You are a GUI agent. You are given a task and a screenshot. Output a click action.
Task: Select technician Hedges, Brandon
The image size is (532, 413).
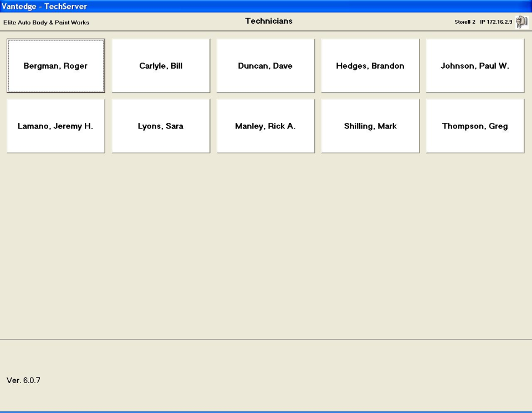(x=370, y=65)
